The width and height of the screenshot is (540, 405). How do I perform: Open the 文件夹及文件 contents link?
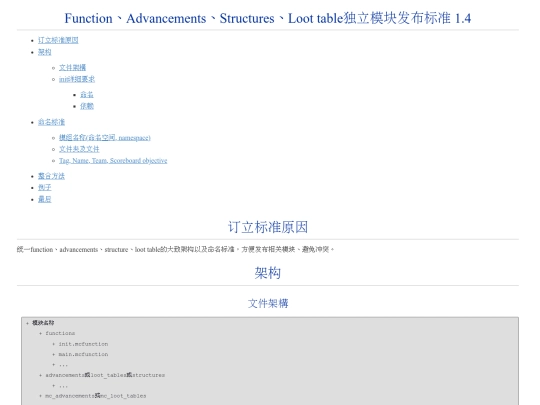coord(79,149)
